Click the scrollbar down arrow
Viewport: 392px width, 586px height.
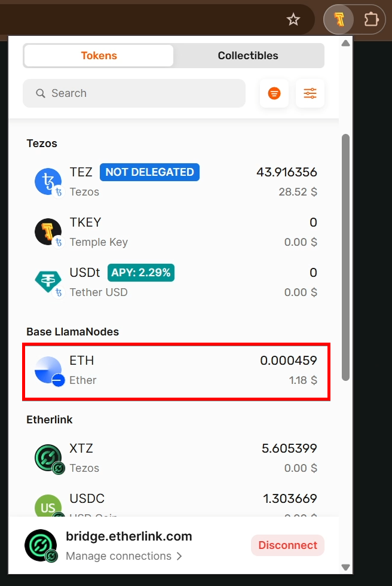pyautogui.click(x=346, y=567)
